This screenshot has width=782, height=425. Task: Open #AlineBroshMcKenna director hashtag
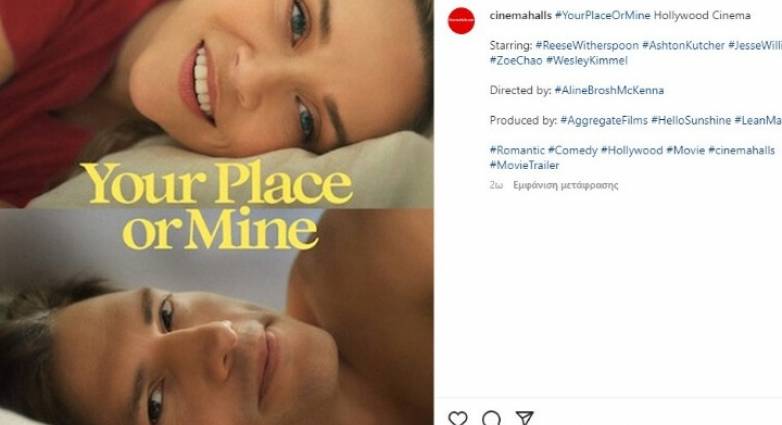click(609, 90)
